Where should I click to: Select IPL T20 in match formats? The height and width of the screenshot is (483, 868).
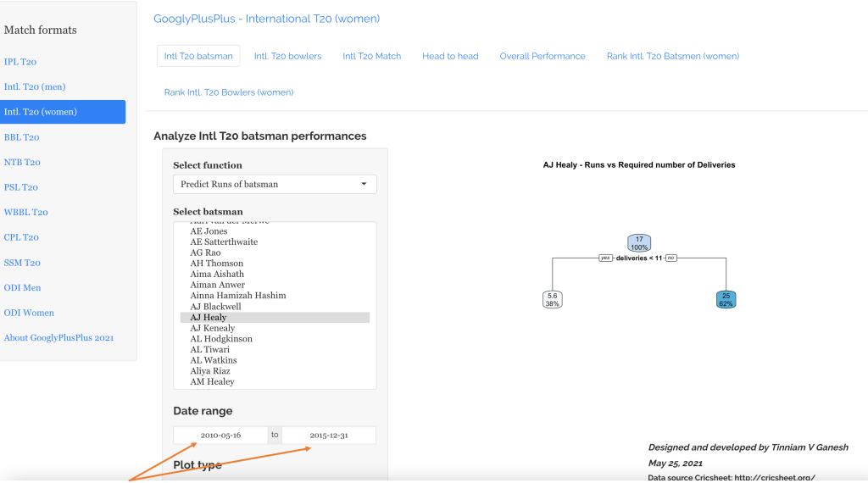[x=20, y=62]
